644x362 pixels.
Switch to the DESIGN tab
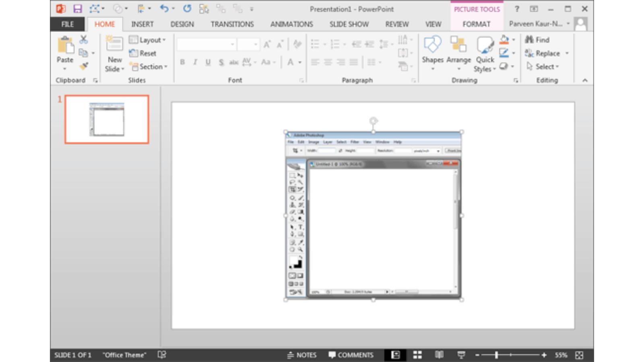182,24
